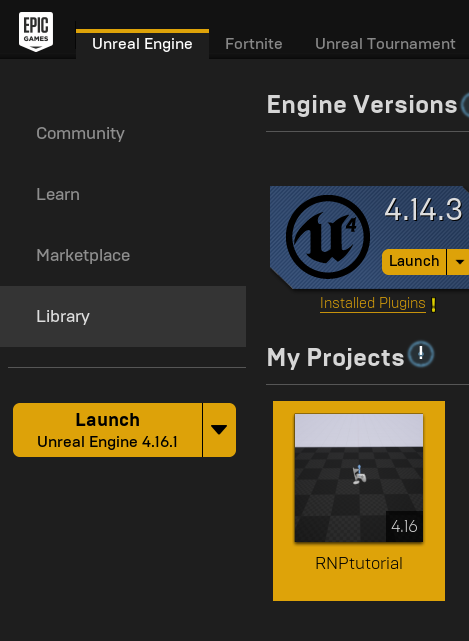Click the info icon next to My Projects
This screenshot has height=641, width=469.
[421, 353]
